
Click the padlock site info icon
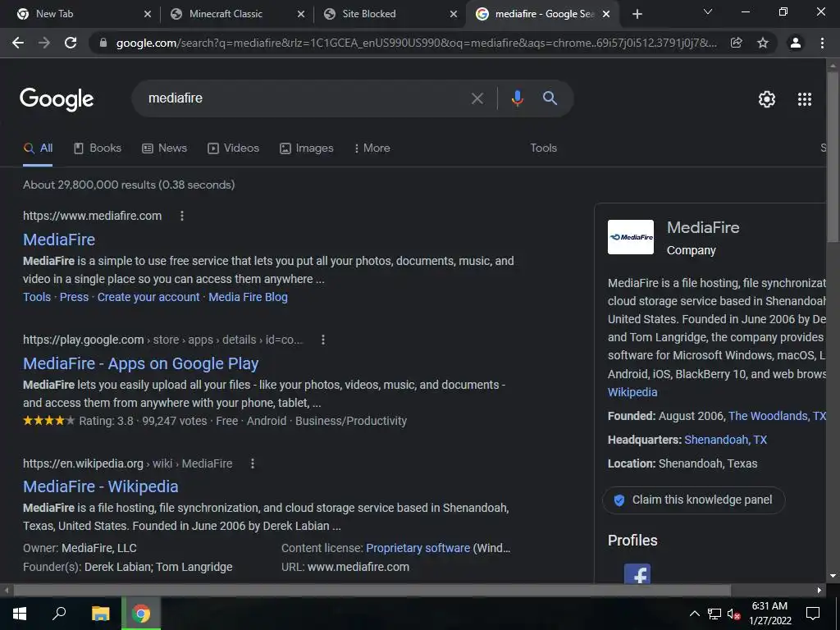click(x=103, y=43)
